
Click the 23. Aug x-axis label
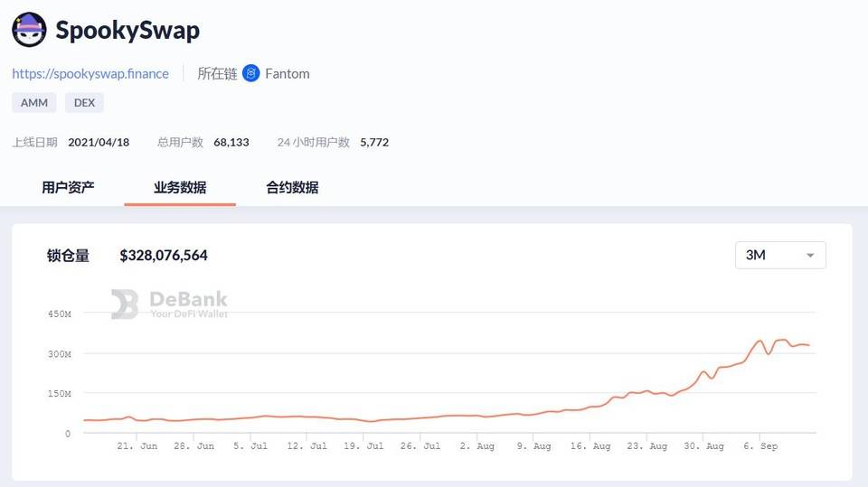point(646,445)
